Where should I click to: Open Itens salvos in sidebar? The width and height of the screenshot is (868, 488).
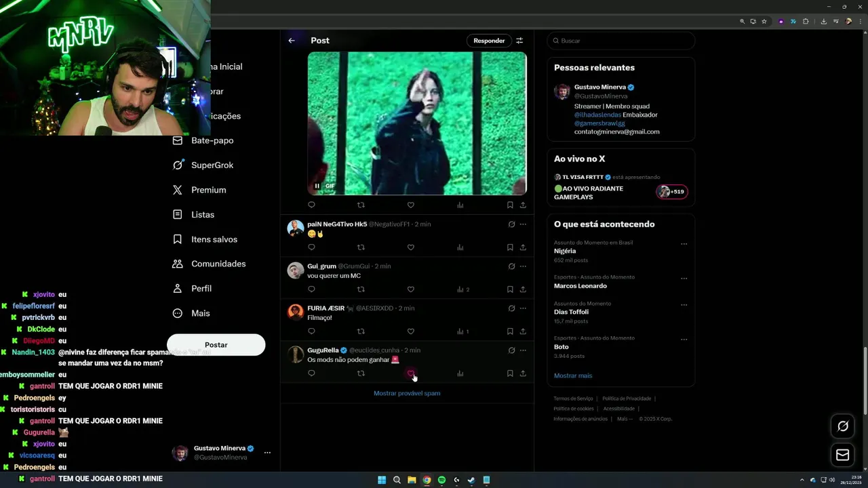coord(205,239)
